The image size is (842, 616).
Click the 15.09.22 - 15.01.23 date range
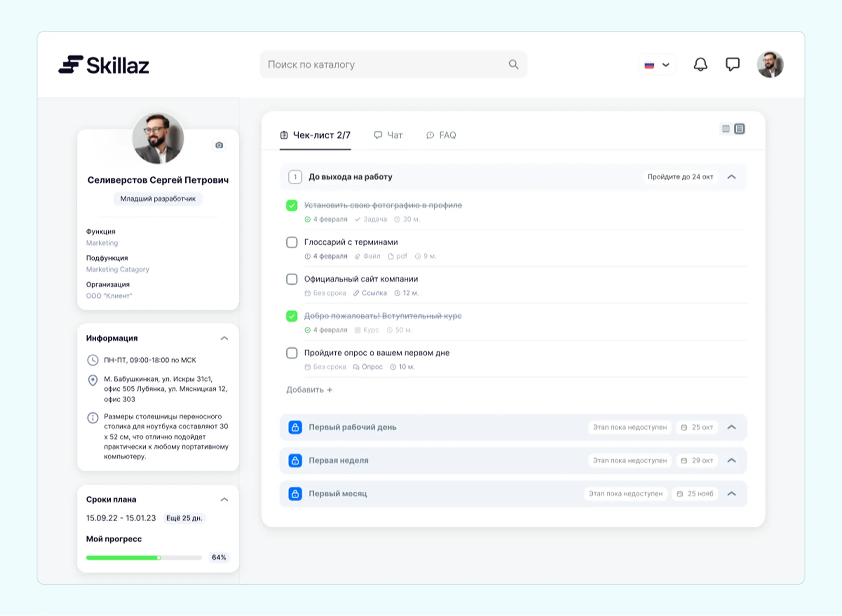click(x=121, y=518)
